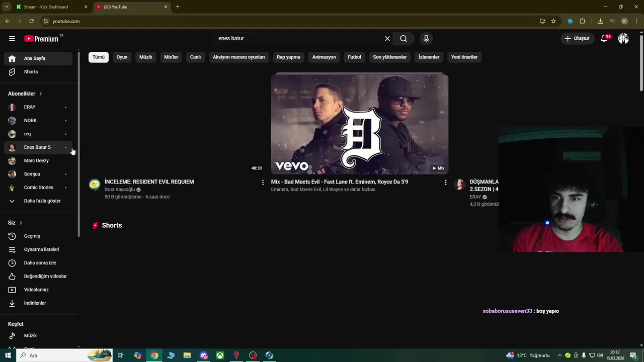Viewport: 644px width, 362px height.
Task: Open Bad Meets Evil mix thumbnail
Action: click(x=360, y=124)
